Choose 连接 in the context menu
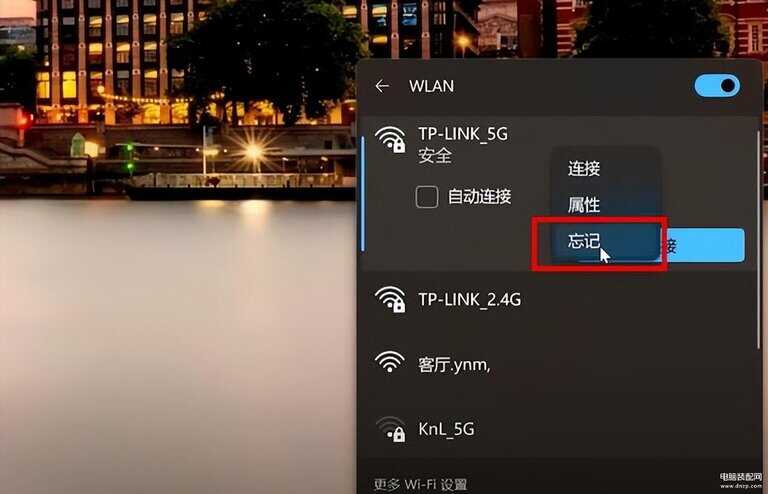The image size is (768, 494). pyautogui.click(x=584, y=168)
